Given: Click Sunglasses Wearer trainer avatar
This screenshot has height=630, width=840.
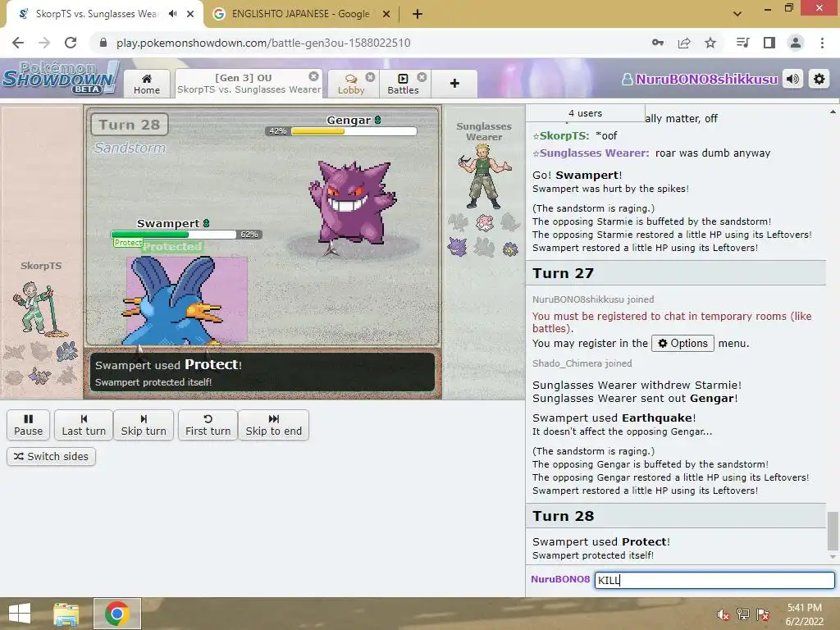Looking at the screenshot, I should 484,176.
